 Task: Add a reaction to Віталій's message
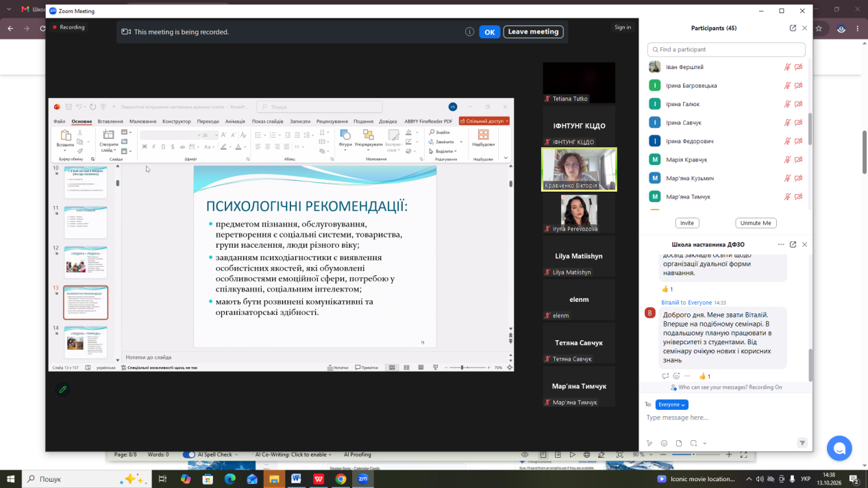click(x=676, y=376)
